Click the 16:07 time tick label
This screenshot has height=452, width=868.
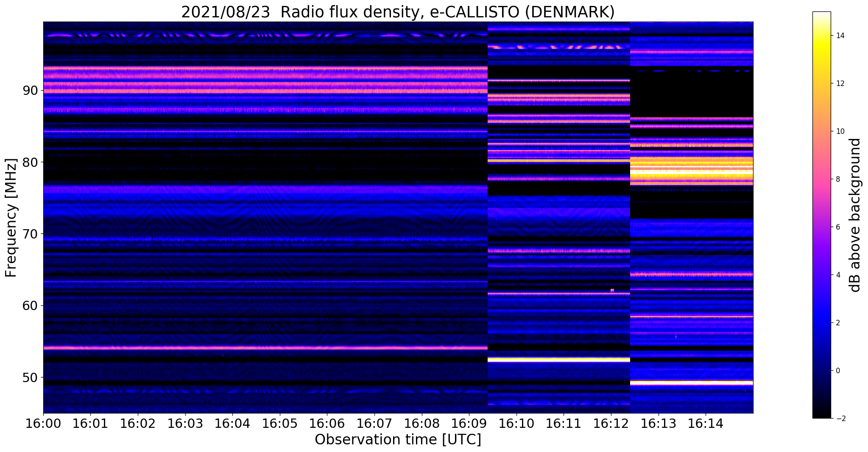[x=374, y=423]
